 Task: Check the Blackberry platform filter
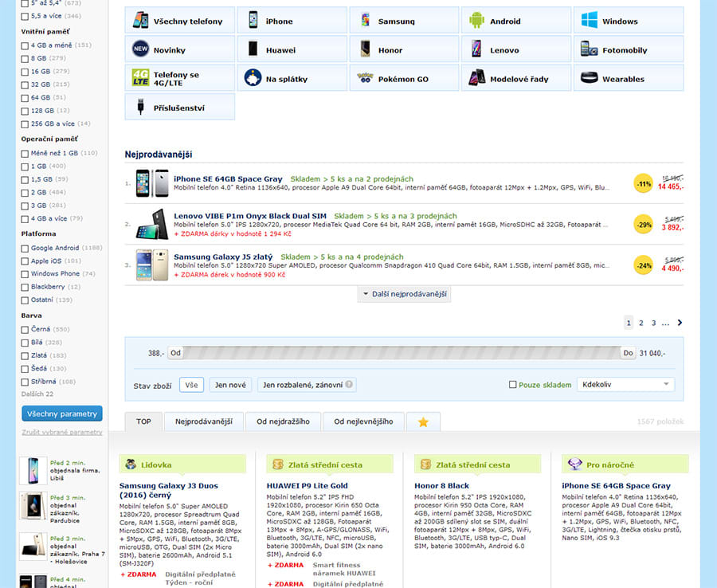tap(25, 288)
